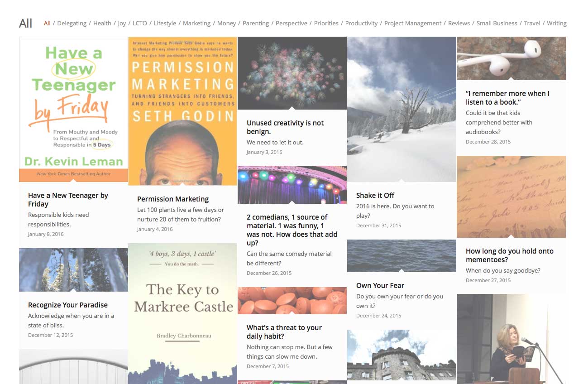Click the January 8, 2016 date

46,234
